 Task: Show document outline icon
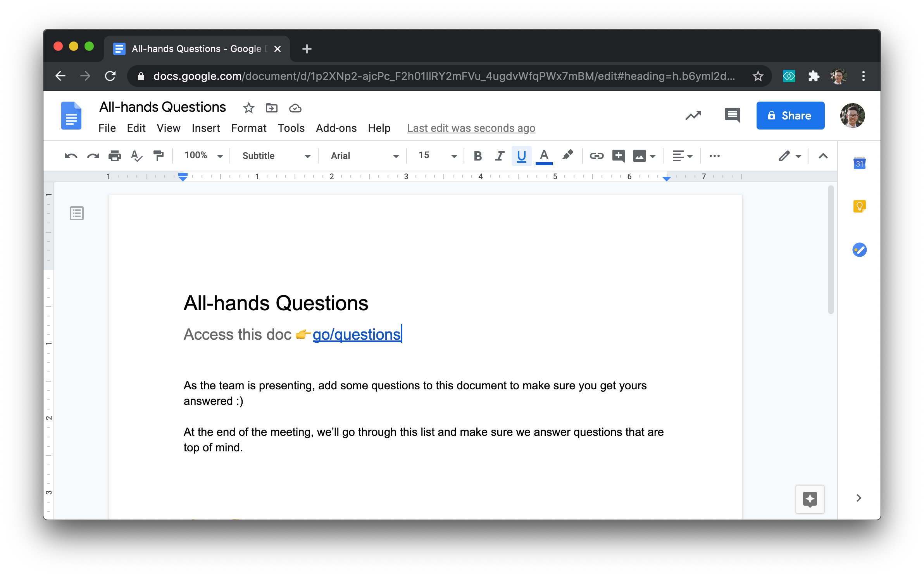(77, 213)
